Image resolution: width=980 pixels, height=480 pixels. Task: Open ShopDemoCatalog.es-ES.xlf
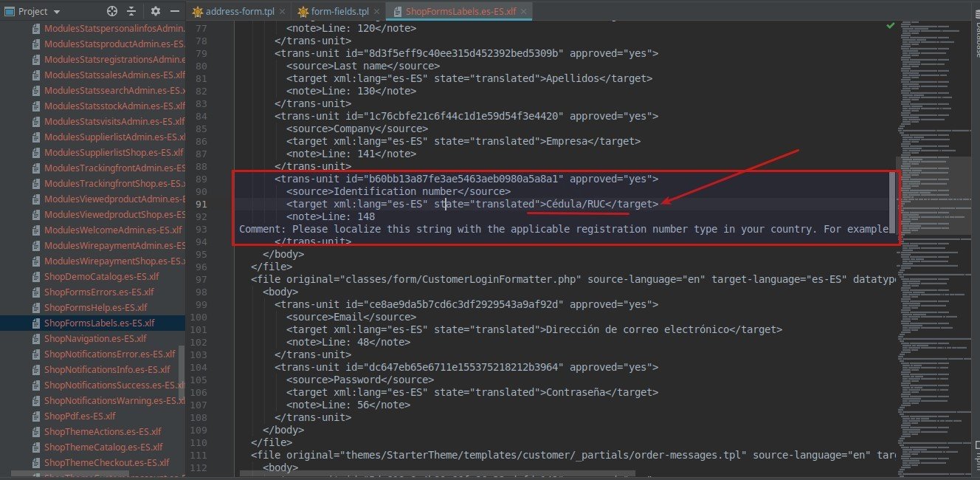click(x=101, y=276)
